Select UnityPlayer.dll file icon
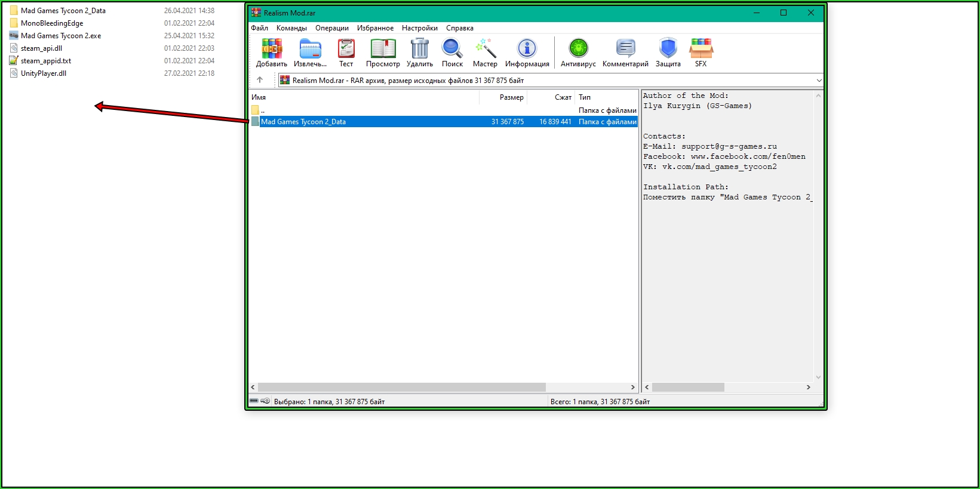The width and height of the screenshot is (980, 489). [x=14, y=73]
